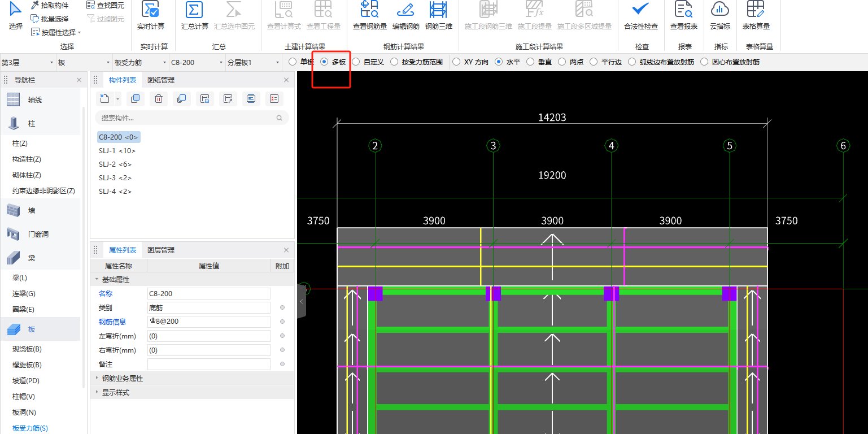Open the 板受力筋 dropdown
Image resolution: width=868 pixels, height=434 pixels.
pos(141,62)
